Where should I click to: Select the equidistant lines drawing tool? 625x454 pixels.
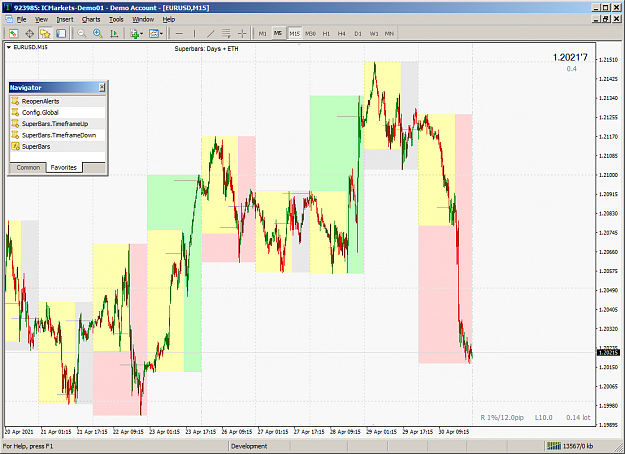[x=226, y=33]
